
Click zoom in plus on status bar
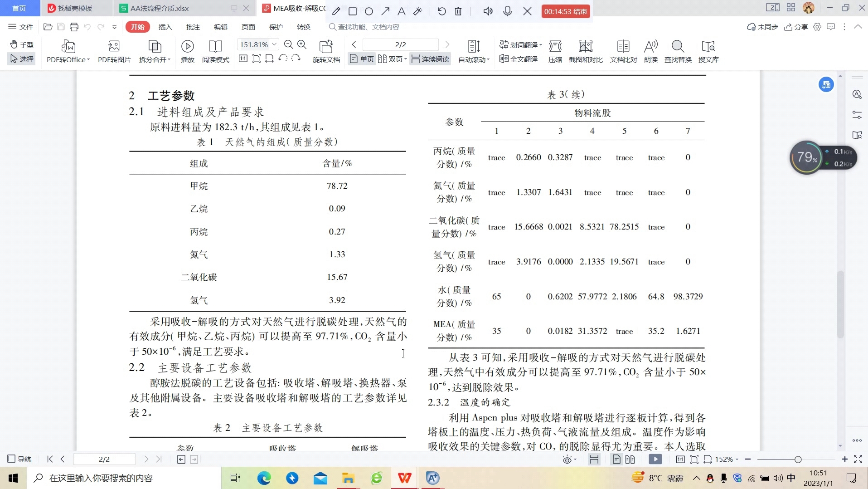[844, 459]
